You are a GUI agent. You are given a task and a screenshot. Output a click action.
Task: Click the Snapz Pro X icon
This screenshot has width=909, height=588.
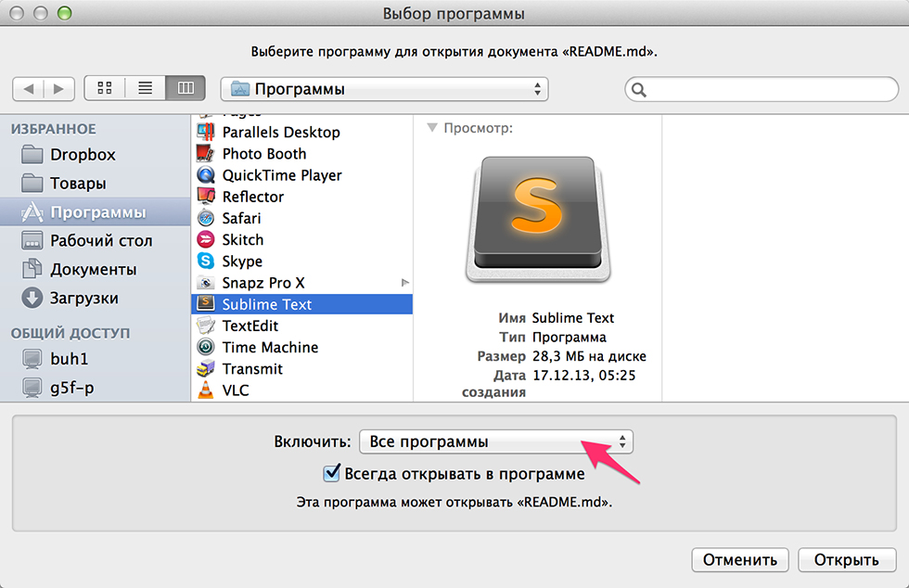[206, 283]
